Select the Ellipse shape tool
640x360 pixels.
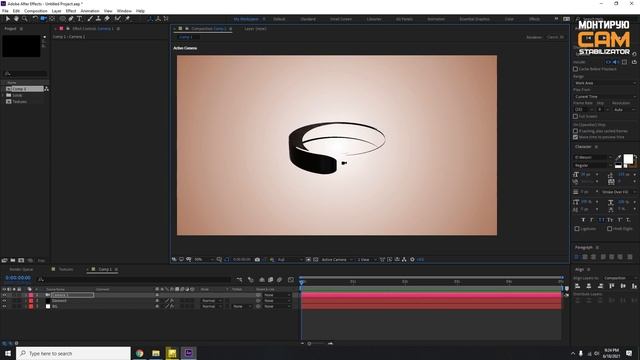coord(62,19)
